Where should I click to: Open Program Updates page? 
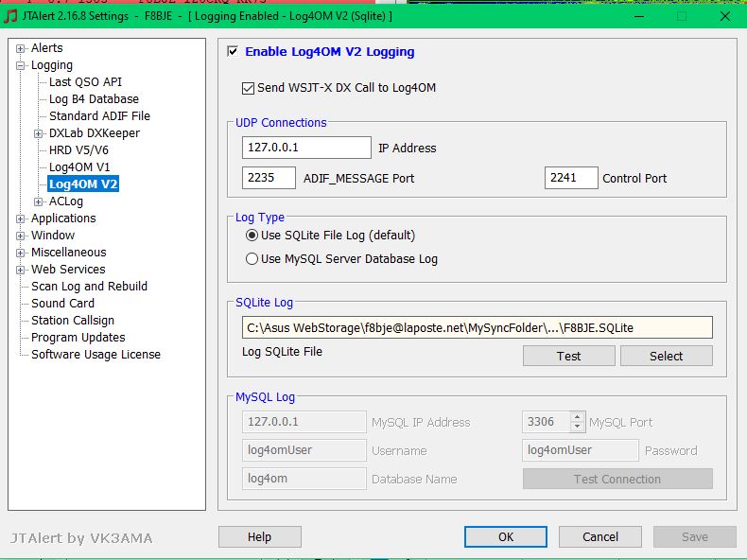click(x=78, y=338)
